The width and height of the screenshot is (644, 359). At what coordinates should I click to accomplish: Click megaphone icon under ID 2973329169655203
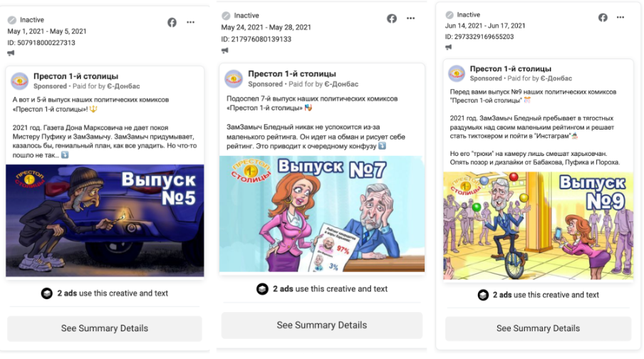(x=449, y=47)
